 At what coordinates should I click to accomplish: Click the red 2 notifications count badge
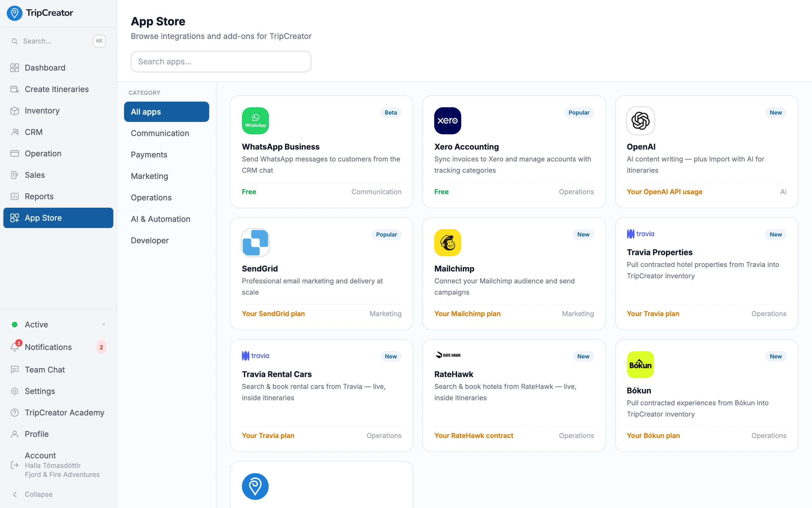[x=101, y=347]
